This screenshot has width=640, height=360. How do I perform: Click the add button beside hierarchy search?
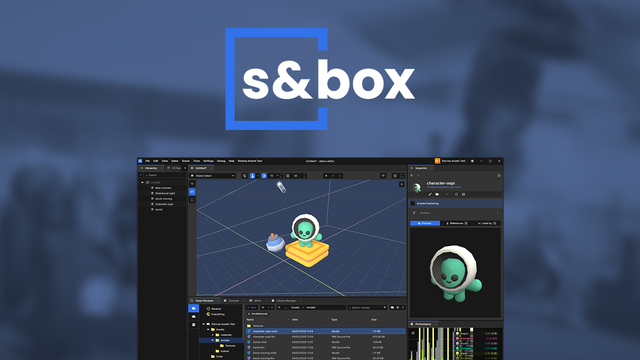pos(141,175)
